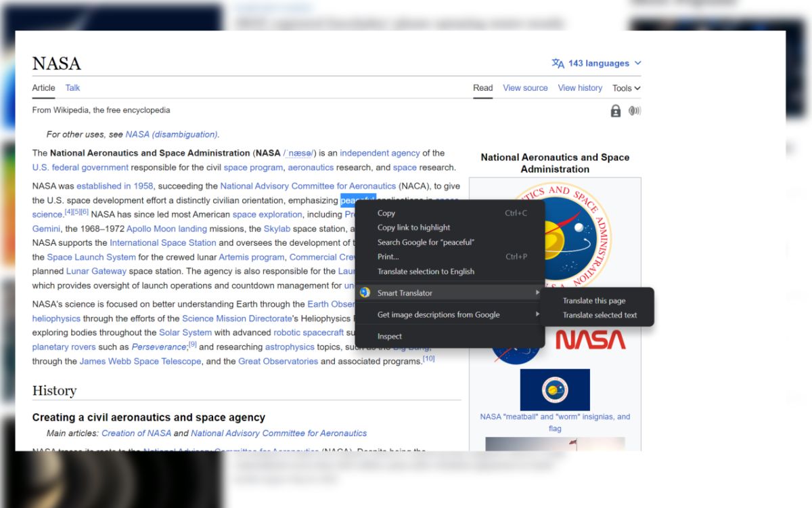Open the independent agency link
812x508 pixels.
coord(380,153)
